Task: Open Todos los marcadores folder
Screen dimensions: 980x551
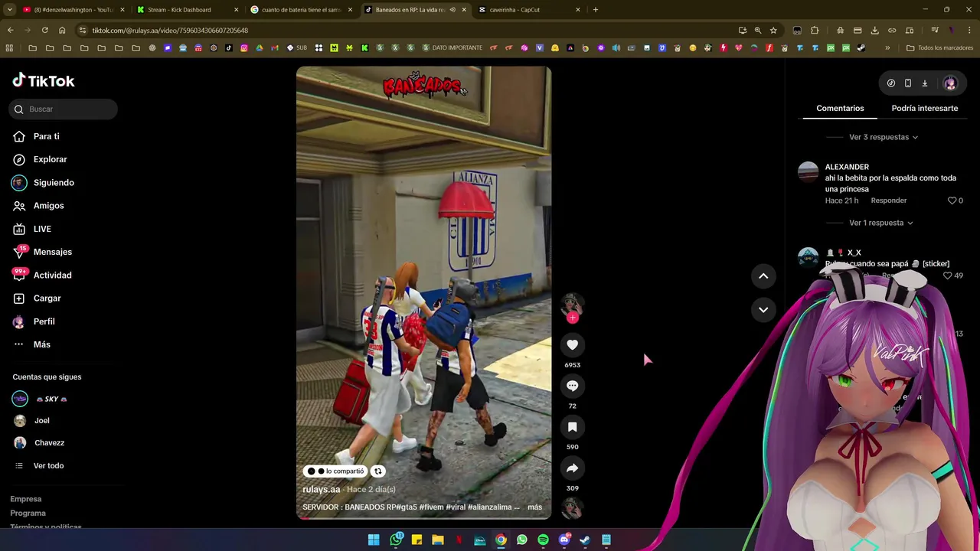Action: click(939, 47)
